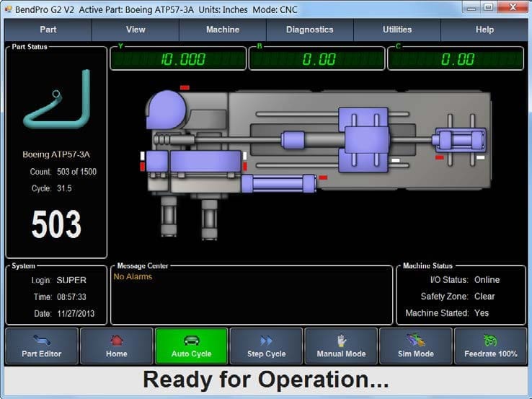Screen dimensions: 532x399
Task: Click the teal tube part preview thumbnail
Action: point(57,99)
